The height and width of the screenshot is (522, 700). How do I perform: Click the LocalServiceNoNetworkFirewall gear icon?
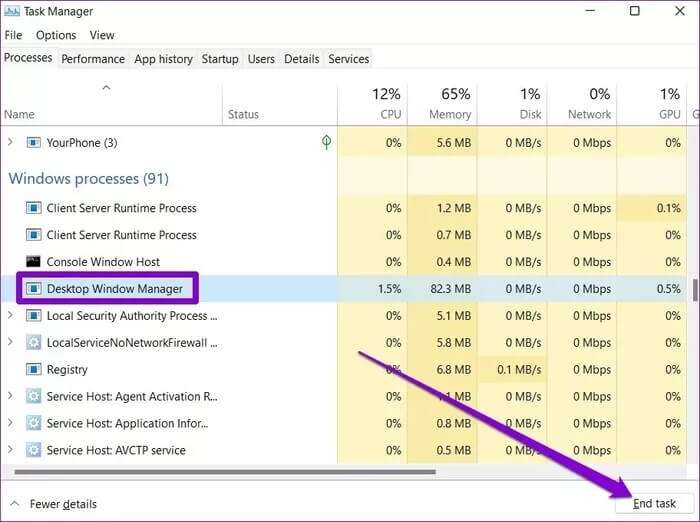(x=33, y=342)
